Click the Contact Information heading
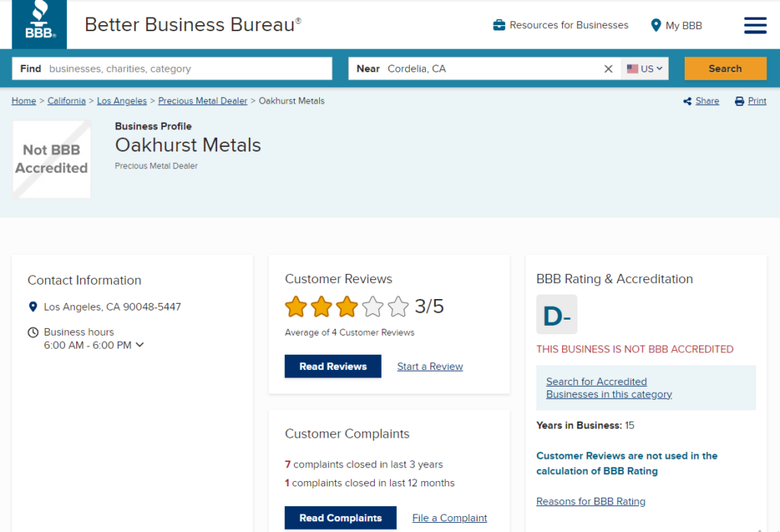Screen dimensions: 780x532 pos(84,280)
